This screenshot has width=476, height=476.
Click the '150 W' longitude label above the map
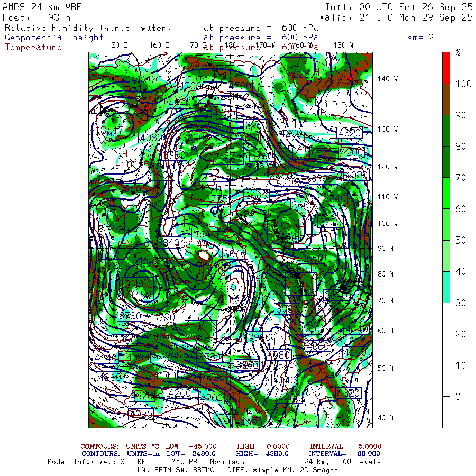pyautogui.click(x=343, y=45)
